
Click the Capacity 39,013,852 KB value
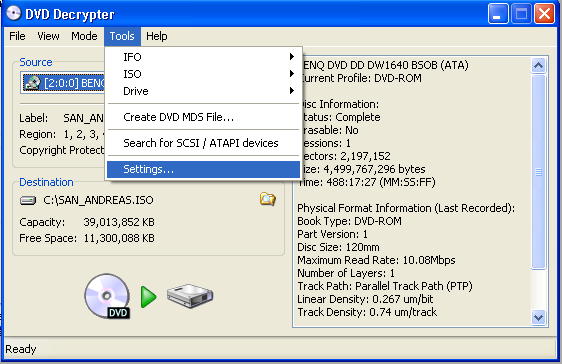(x=119, y=222)
